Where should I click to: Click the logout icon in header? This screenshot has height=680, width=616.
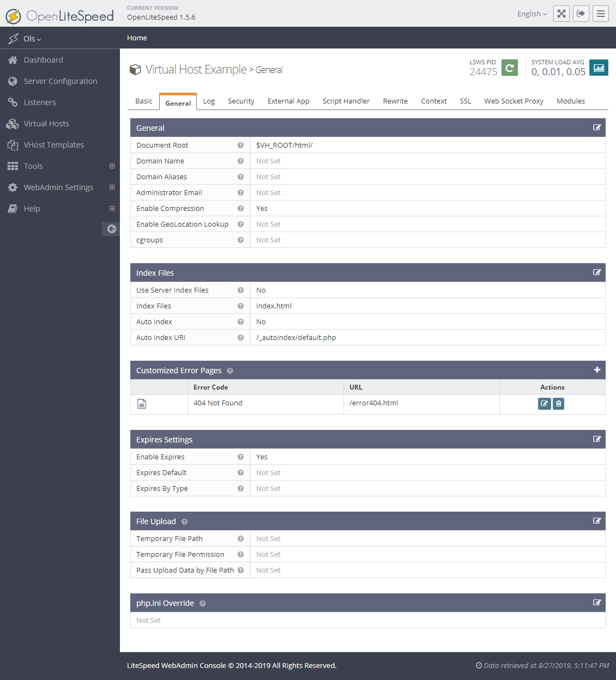[581, 14]
